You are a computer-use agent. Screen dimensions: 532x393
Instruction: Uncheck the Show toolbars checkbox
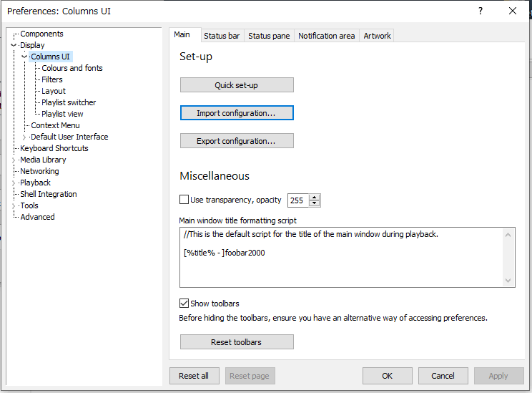[184, 303]
